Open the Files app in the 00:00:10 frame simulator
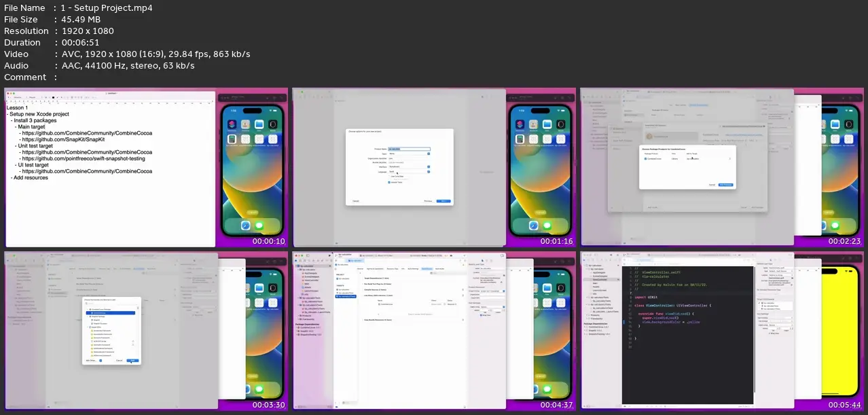Image resolution: width=868 pixels, height=415 pixels. (x=259, y=125)
